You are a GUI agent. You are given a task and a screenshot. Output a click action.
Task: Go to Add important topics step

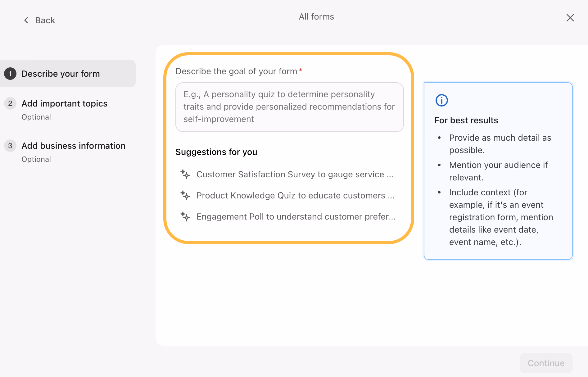(x=64, y=103)
